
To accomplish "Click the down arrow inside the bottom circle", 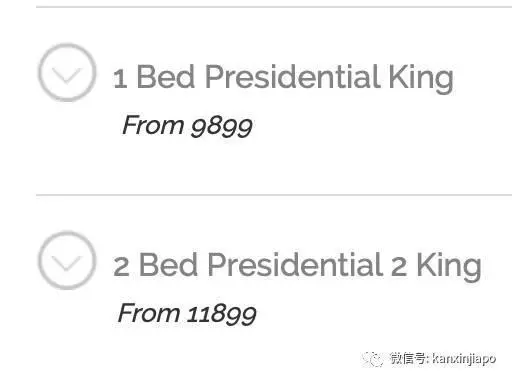I will coord(67,263).
